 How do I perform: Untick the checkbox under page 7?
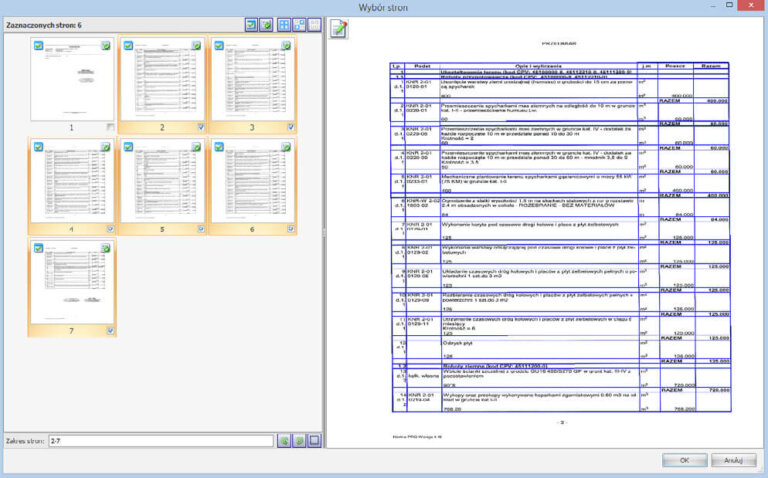[111, 331]
